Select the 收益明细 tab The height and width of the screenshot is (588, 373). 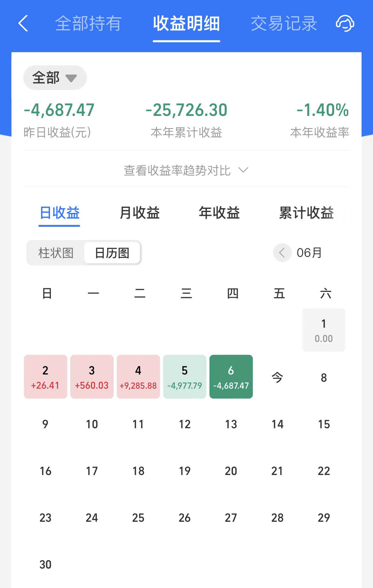click(186, 23)
